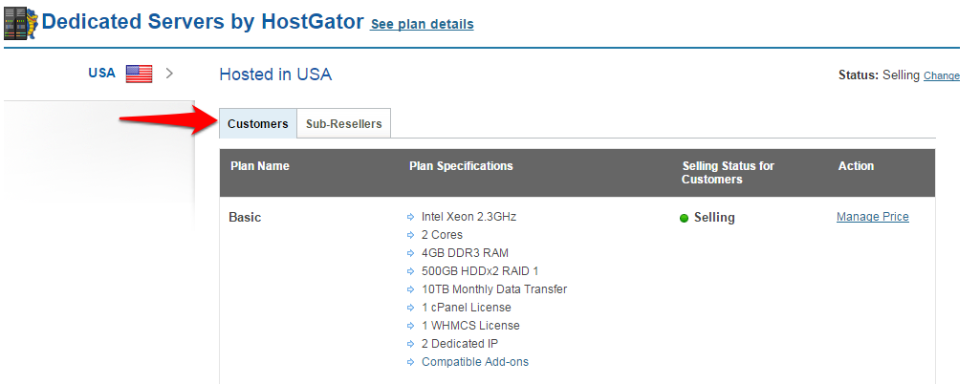Switch to the Customers tab

[257, 123]
